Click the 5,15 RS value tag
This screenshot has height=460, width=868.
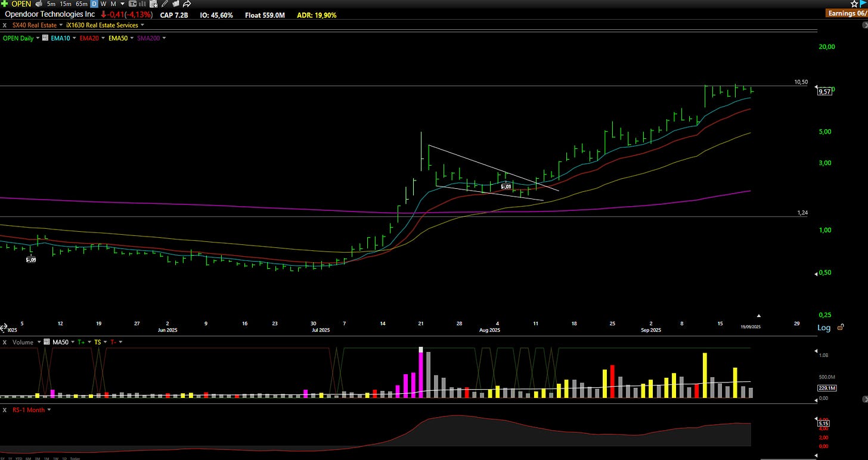click(x=823, y=424)
